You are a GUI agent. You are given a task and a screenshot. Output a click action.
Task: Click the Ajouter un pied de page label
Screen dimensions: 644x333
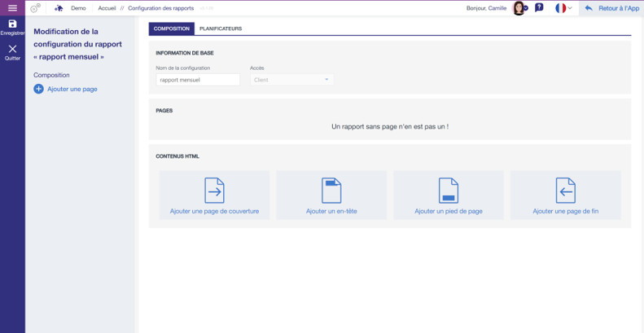pyautogui.click(x=449, y=211)
